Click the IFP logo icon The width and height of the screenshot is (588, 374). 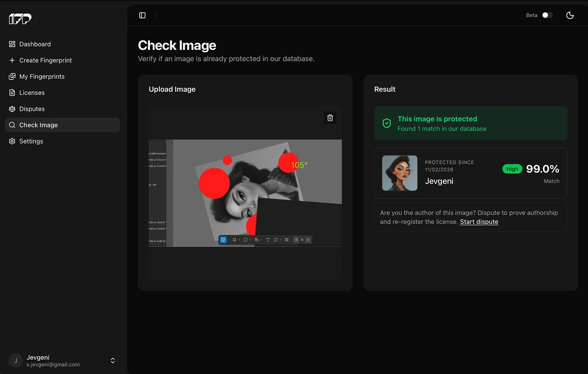pyautogui.click(x=20, y=19)
